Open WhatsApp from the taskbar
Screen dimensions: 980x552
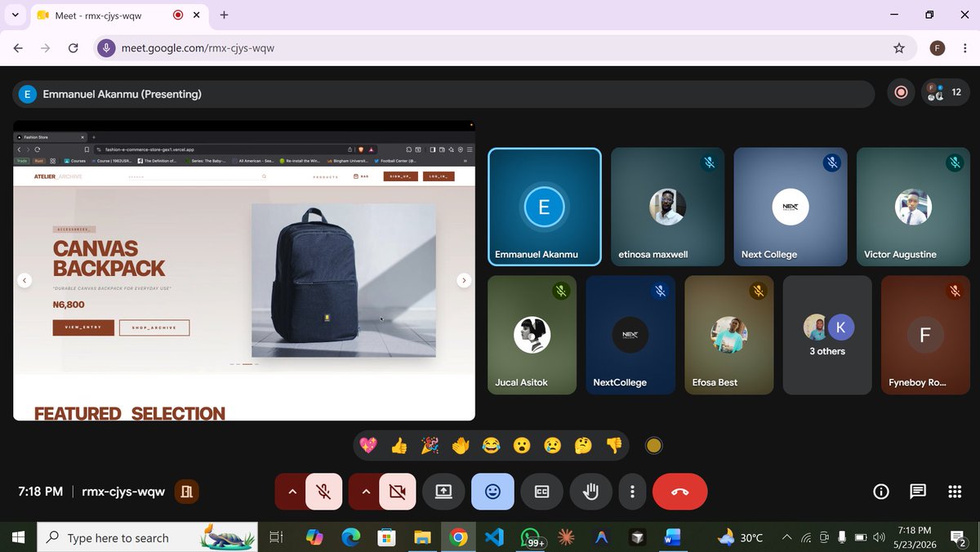[531, 537]
